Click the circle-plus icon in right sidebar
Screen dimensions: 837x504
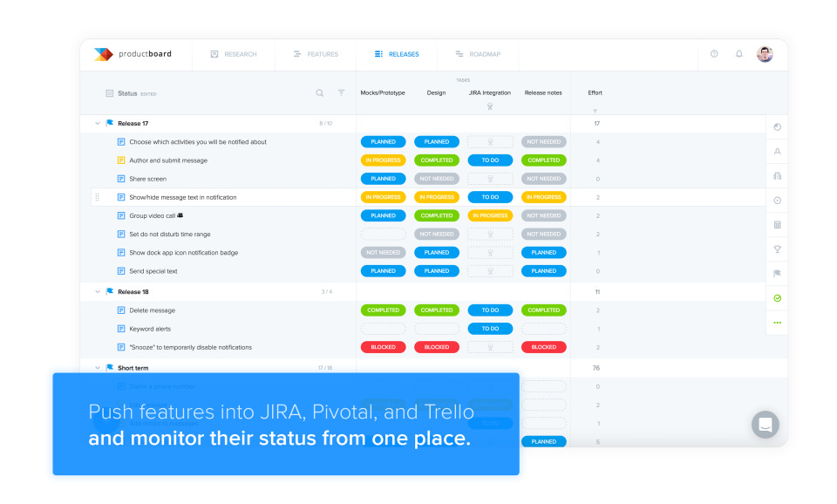click(777, 201)
